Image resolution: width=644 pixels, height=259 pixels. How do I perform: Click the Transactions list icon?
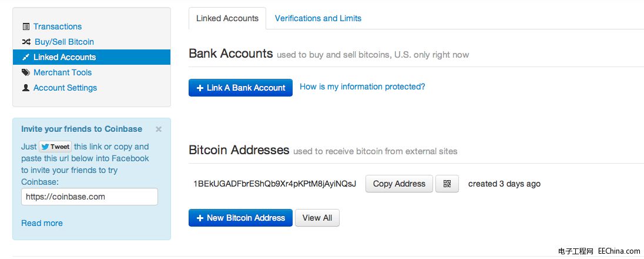pos(26,26)
